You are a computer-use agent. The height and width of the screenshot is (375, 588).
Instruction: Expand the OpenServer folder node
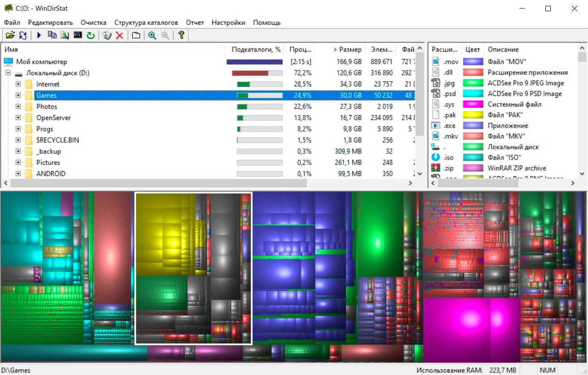click(x=18, y=118)
